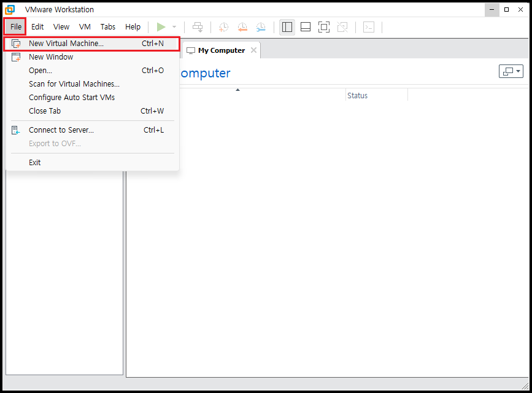
Task: Open the File menu
Action: coord(15,27)
